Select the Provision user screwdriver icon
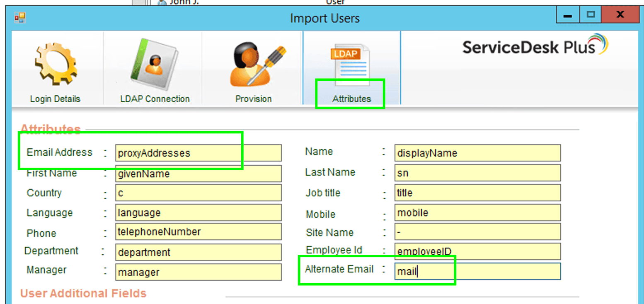This screenshot has width=644, height=304. coord(254,64)
